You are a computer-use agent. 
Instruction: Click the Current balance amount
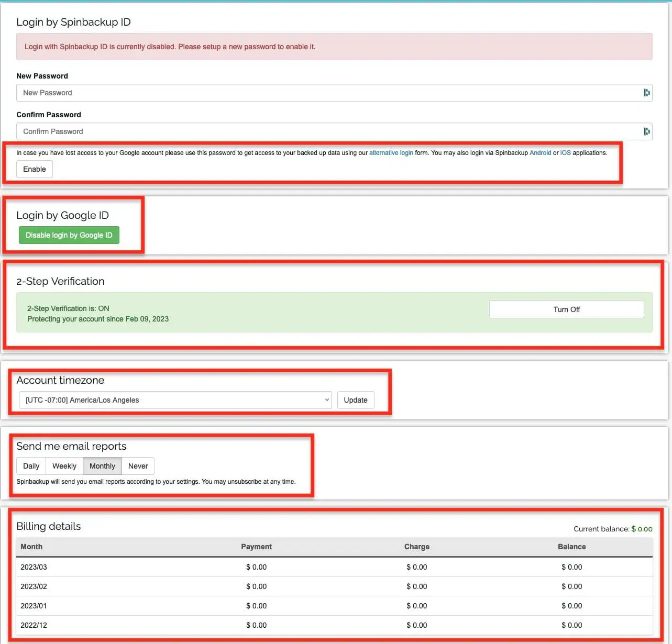[642, 529]
